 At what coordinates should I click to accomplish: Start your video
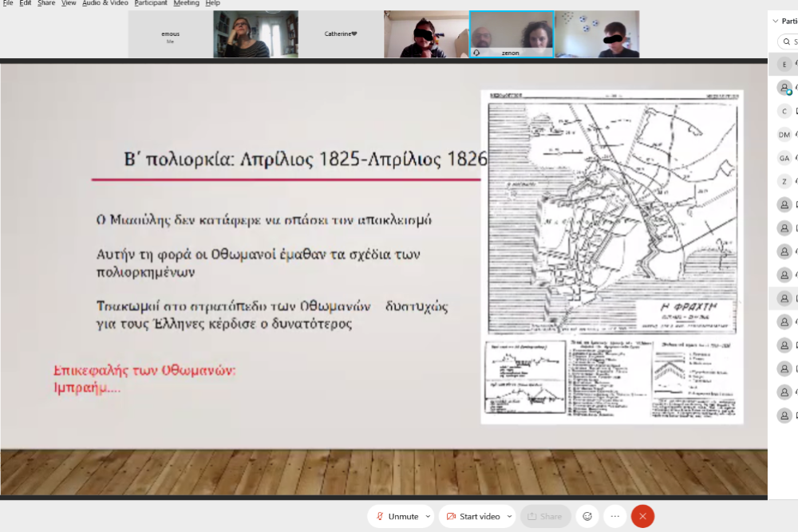click(476, 516)
